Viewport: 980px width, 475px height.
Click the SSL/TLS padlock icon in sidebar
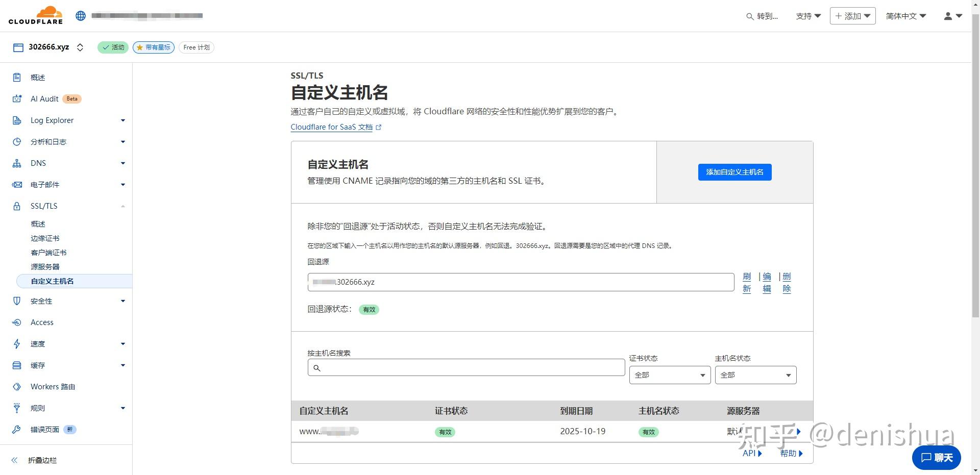point(17,206)
